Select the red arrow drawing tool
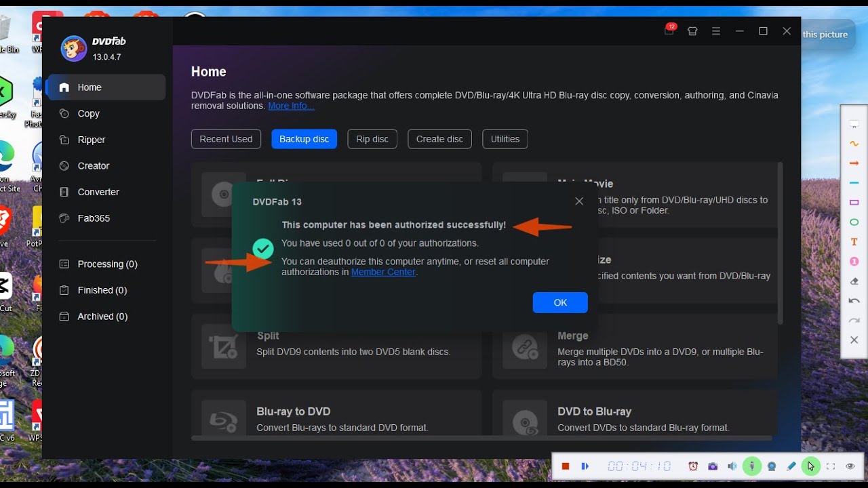868x488 pixels. pos(854,163)
